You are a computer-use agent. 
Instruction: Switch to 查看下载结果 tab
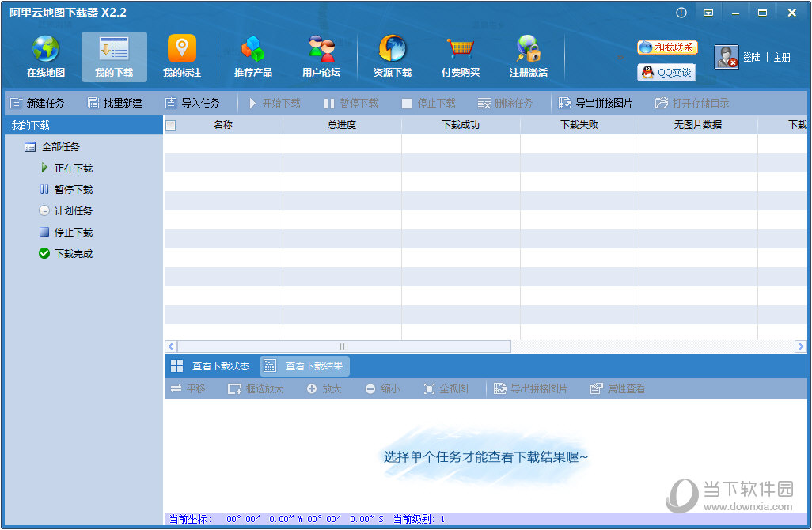(x=305, y=366)
